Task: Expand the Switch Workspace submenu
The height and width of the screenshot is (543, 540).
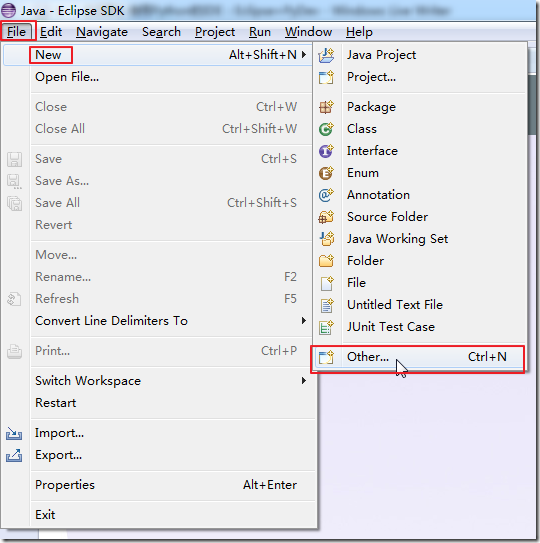Action: 304,381
